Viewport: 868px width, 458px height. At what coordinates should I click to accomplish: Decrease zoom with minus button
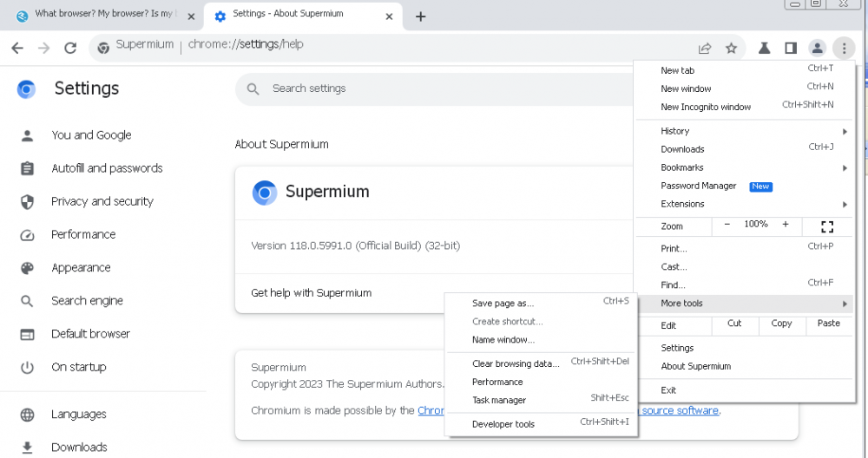(727, 225)
